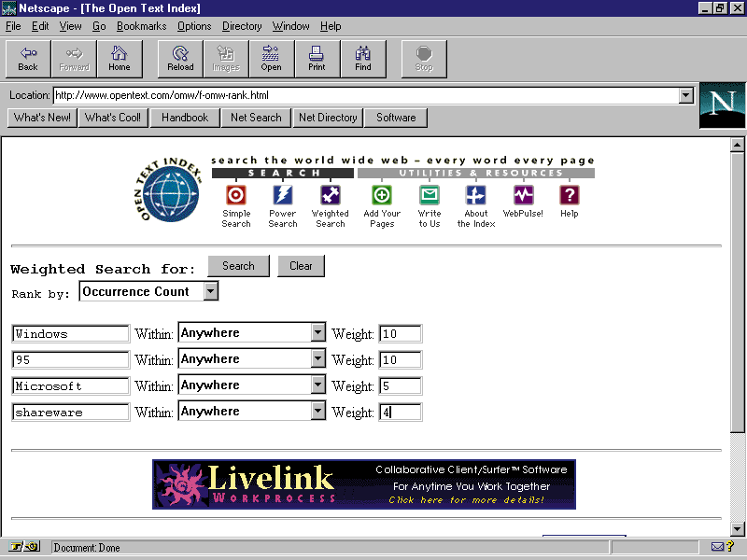Screen dimensions: 747x560
Task: Click the page scrollbar up arrow
Action: click(x=737, y=145)
